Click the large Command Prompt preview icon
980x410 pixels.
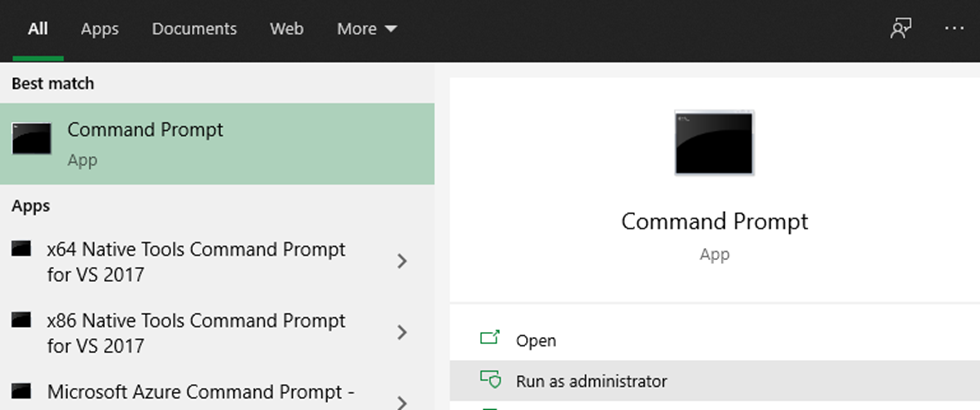714,143
